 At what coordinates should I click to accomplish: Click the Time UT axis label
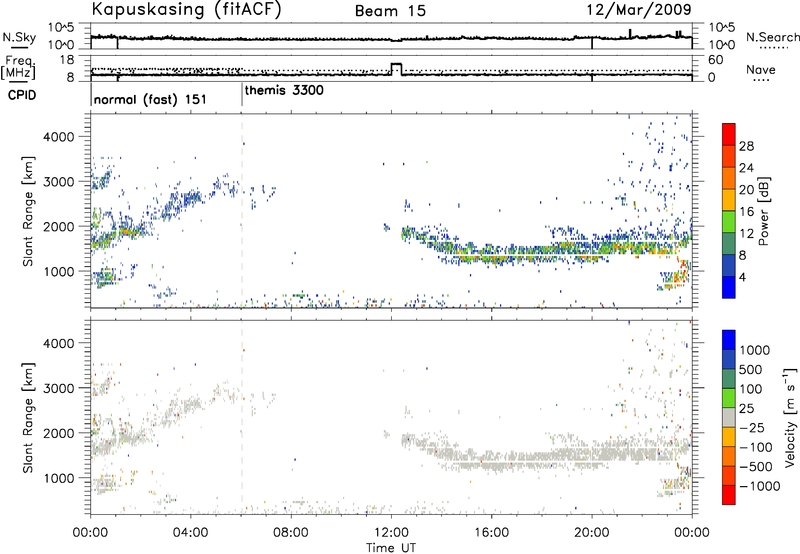click(x=391, y=547)
